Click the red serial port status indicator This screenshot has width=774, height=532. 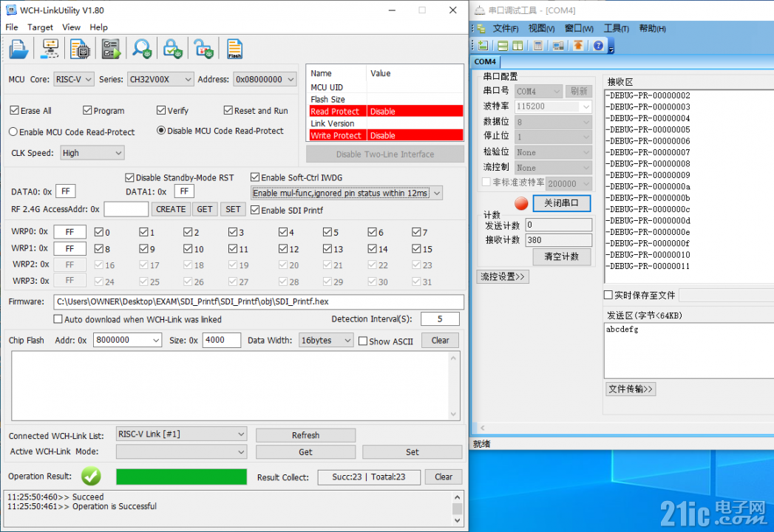click(521, 203)
